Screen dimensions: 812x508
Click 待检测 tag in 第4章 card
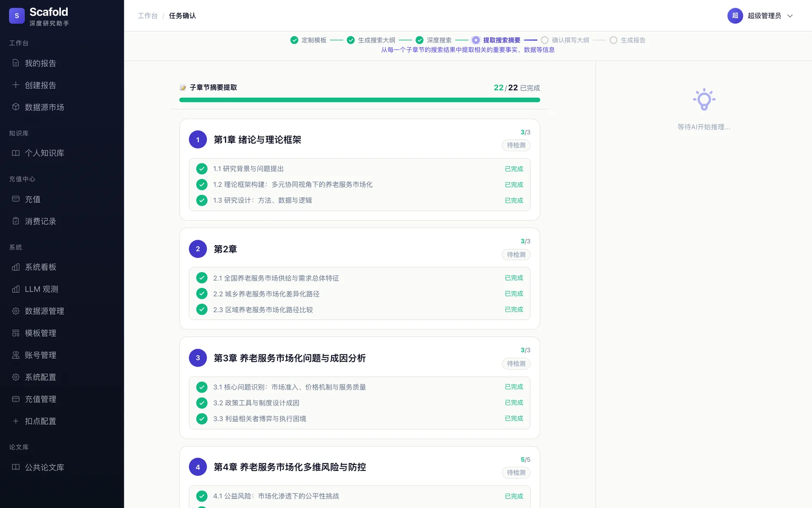[x=516, y=472]
